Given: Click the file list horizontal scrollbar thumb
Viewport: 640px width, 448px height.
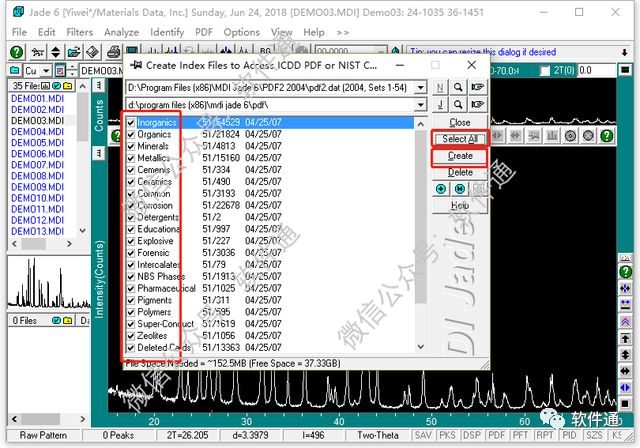Looking at the screenshot, I should [x=33, y=244].
